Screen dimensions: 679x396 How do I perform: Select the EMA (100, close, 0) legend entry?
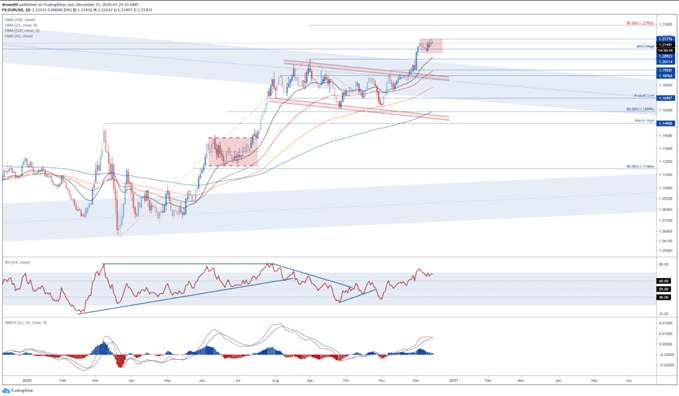[x=22, y=31]
